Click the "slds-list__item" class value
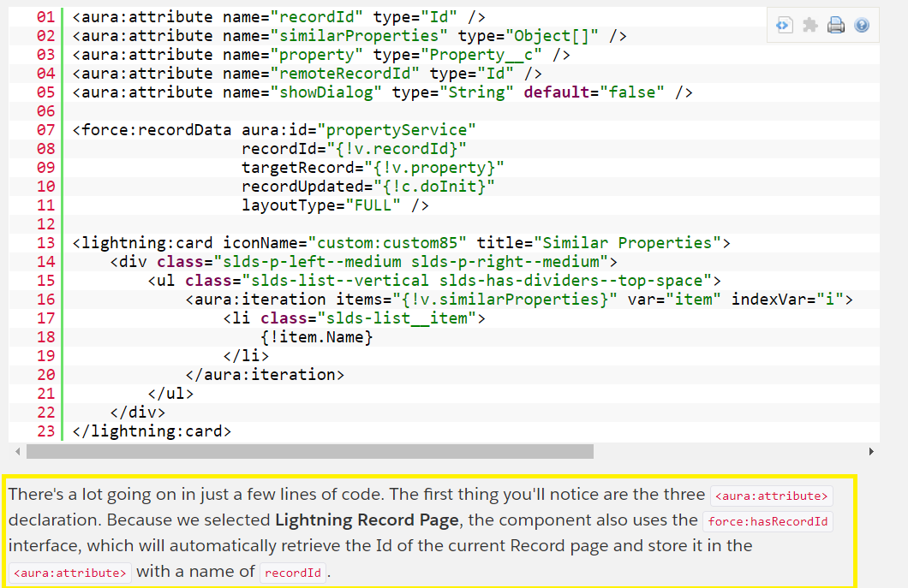 [x=397, y=318]
